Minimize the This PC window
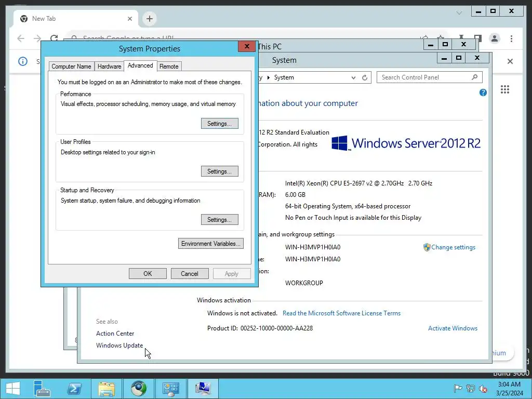The height and width of the screenshot is (399, 532). pyautogui.click(x=431, y=45)
